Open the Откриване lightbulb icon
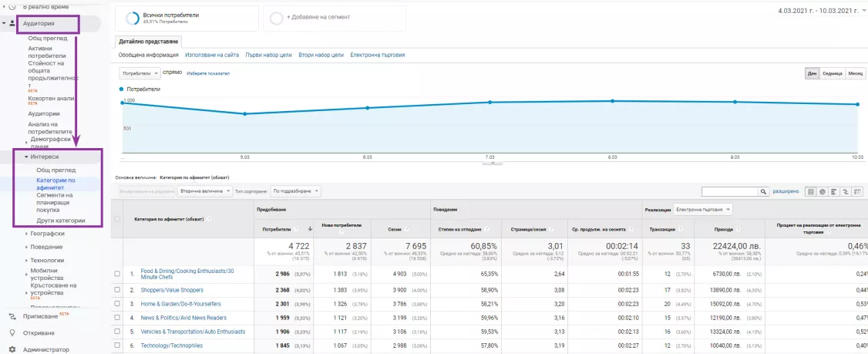Screen dimensions: 868x354 [x=12, y=333]
